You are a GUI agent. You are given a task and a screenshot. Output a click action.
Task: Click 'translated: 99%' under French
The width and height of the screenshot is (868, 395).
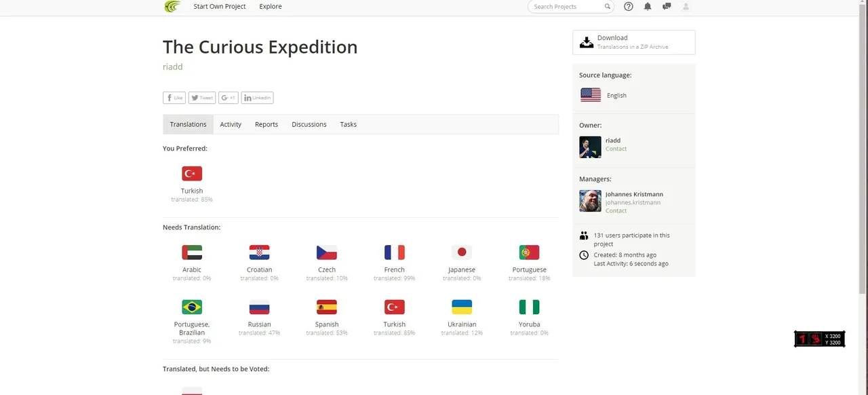coord(394,278)
